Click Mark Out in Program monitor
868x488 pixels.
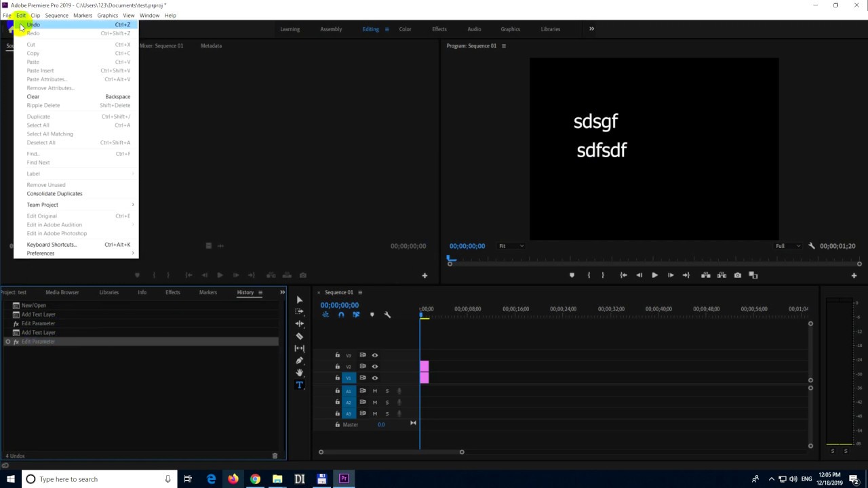(603, 275)
